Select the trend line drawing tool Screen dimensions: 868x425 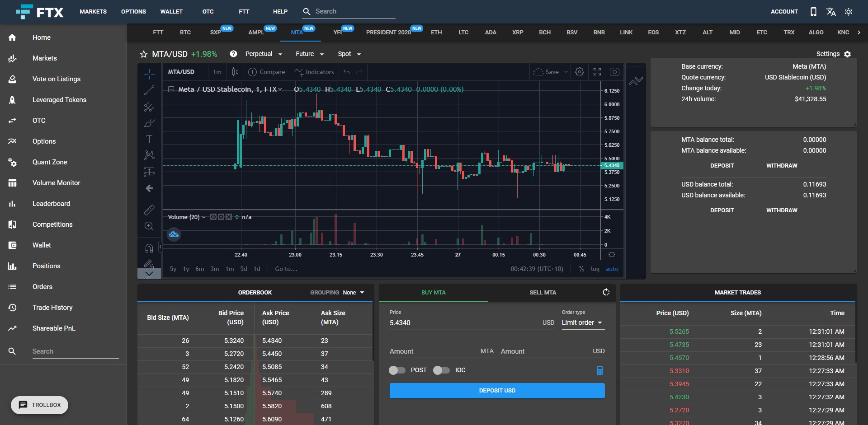(149, 90)
